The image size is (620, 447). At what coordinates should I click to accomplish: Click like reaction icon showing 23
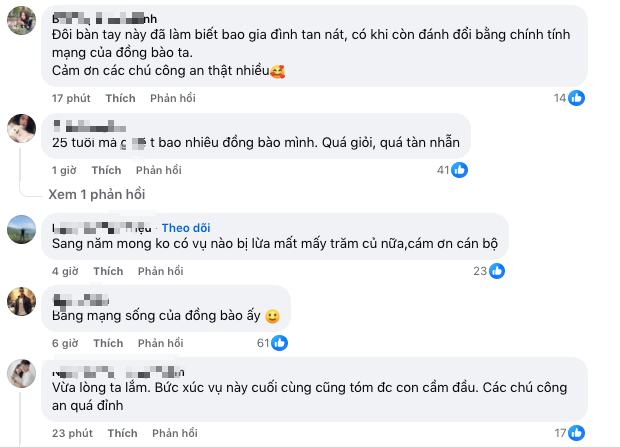tap(494, 271)
